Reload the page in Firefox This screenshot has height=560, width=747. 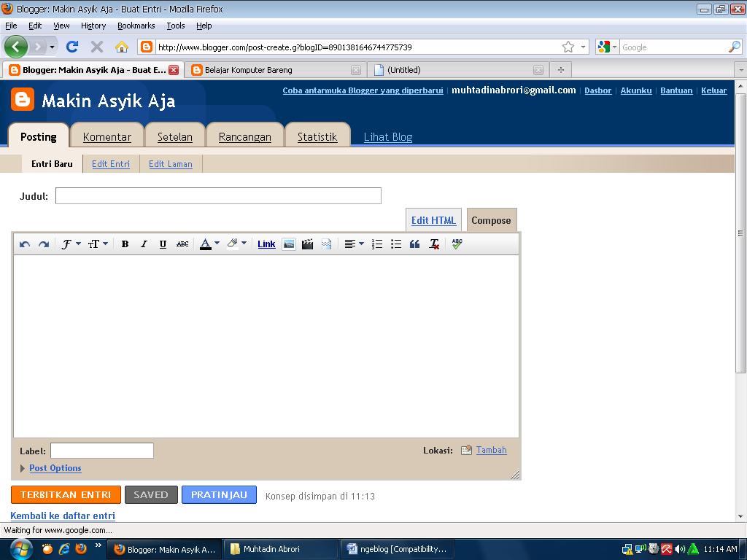[72, 47]
